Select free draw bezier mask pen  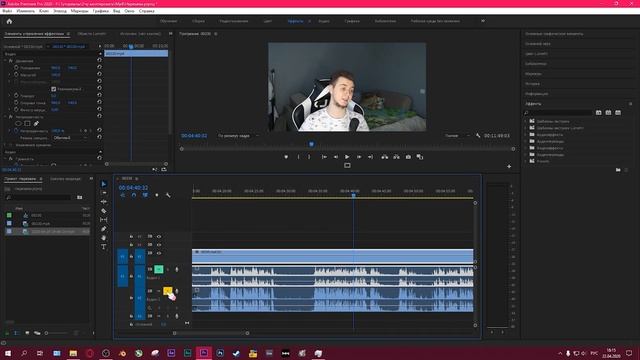(x=36, y=123)
